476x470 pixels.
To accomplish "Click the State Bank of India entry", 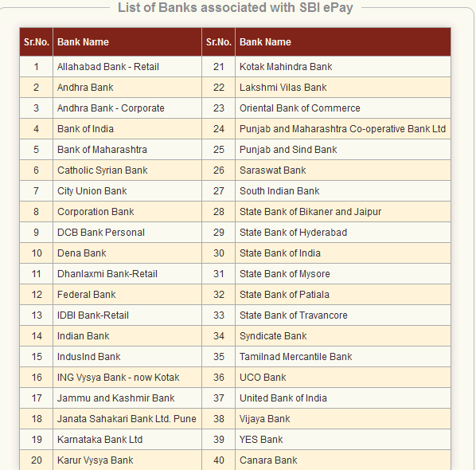I will 280,253.
